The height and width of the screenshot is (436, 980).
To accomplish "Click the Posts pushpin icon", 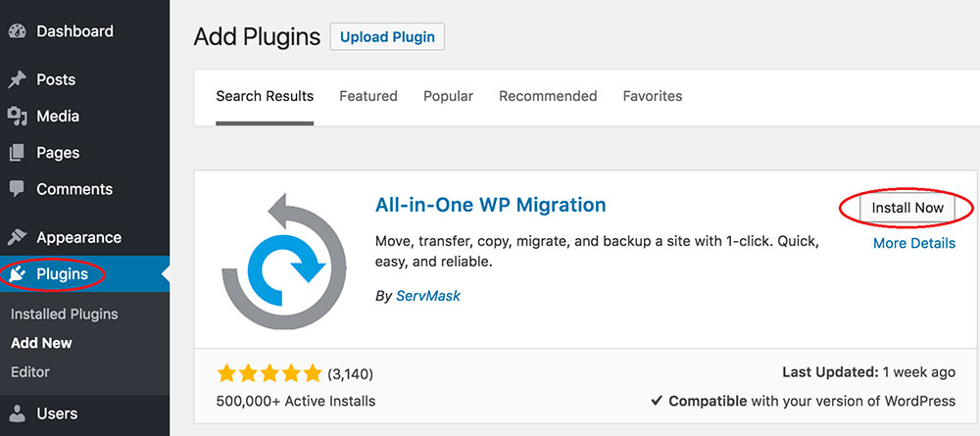I will click(x=18, y=80).
